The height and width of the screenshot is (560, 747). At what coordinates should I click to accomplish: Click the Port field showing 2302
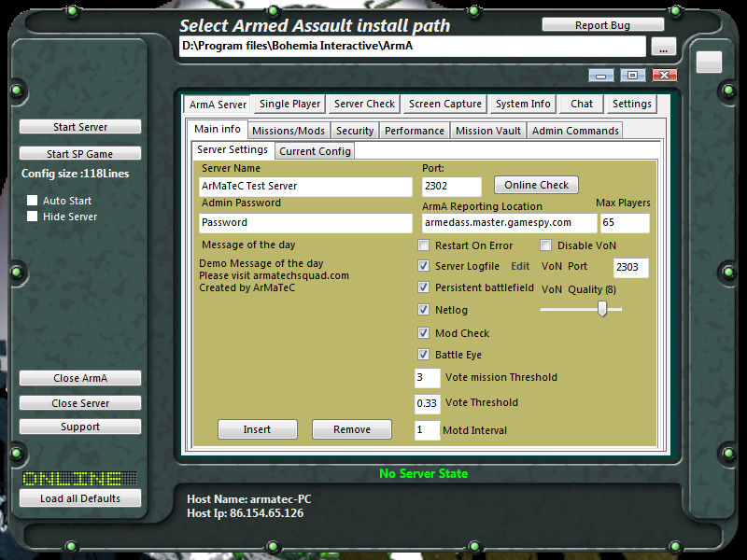pos(452,186)
